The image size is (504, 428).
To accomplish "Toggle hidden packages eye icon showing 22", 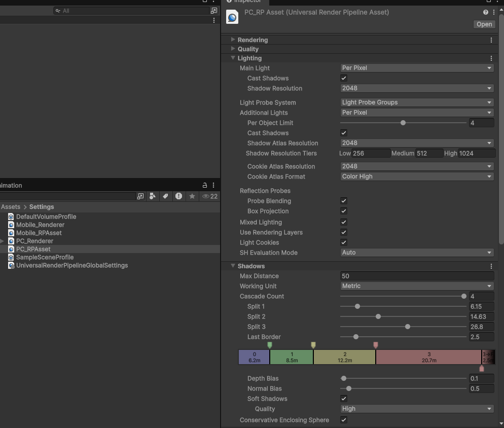I will pos(209,196).
